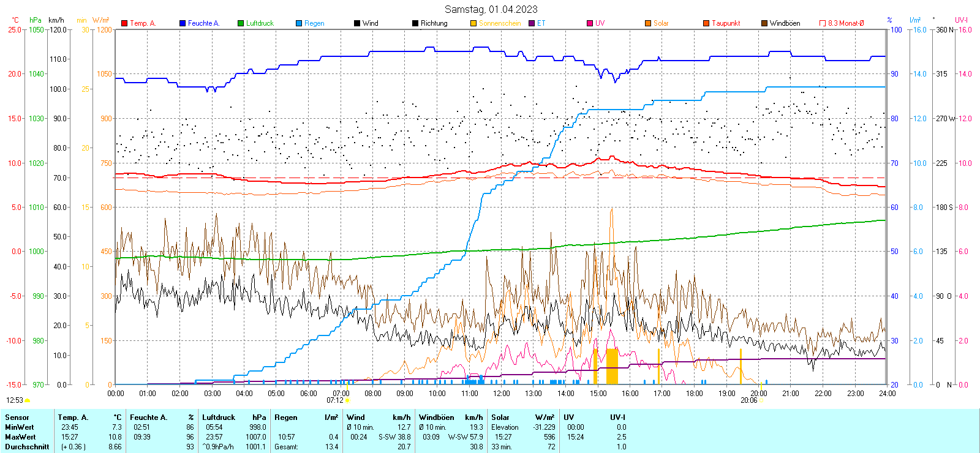Click the blue Feuchte A. legend square
Screen dimensions: 980x453
(183, 23)
